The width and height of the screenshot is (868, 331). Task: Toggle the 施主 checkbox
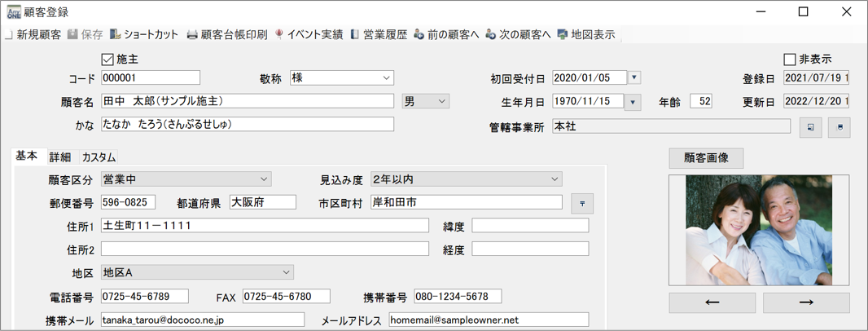pyautogui.click(x=107, y=58)
